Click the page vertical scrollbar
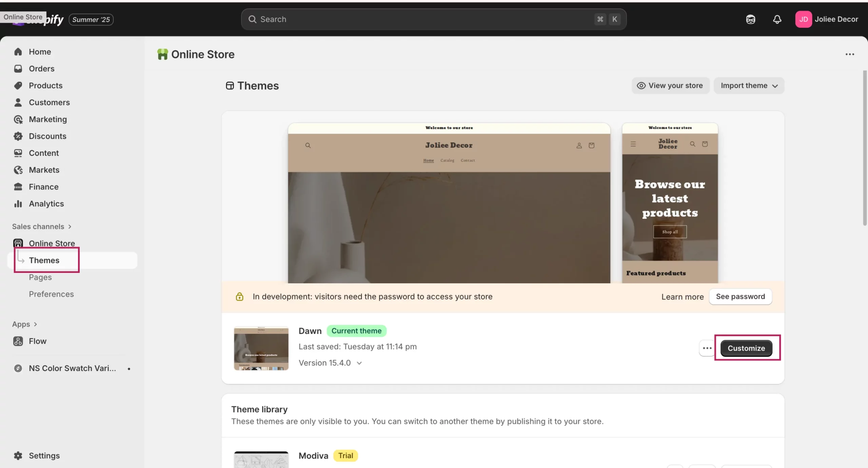The width and height of the screenshot is (868, 468). 865,148
